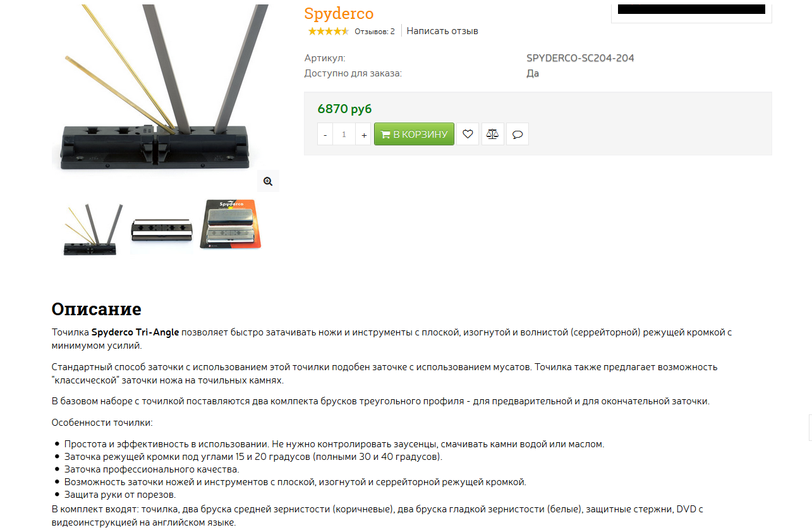812x530 pixels.
Task: Decrease quantity with minus button
Action: click(325, 134)
